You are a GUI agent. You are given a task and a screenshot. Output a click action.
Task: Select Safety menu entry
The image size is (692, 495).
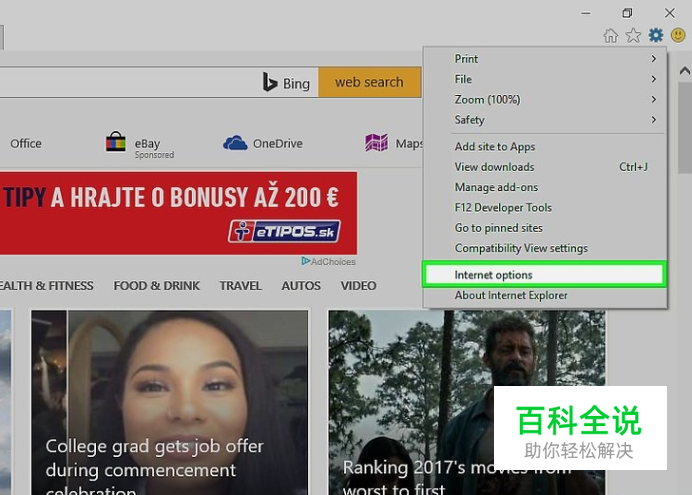pos(469,120)
